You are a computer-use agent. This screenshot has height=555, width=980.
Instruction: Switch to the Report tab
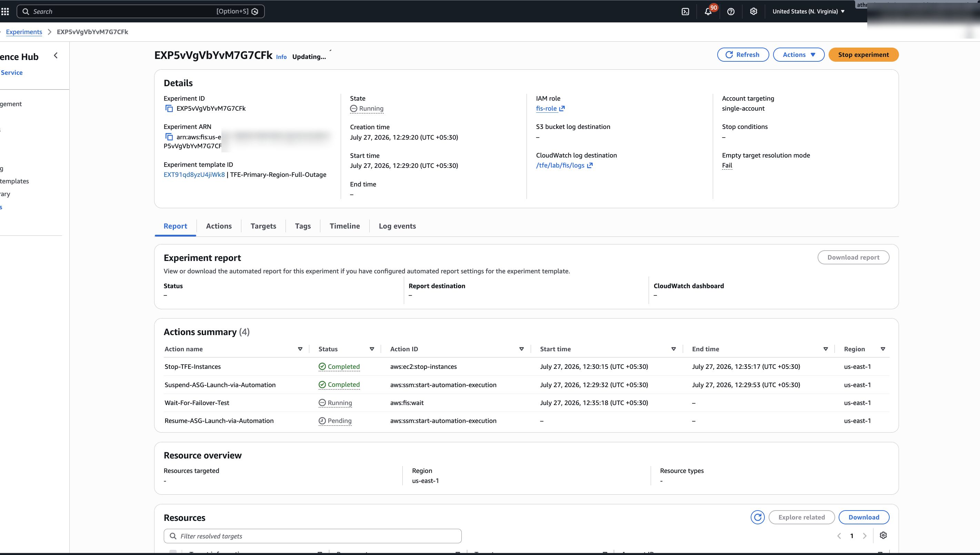pyautogui.click(x=175, y=226)
